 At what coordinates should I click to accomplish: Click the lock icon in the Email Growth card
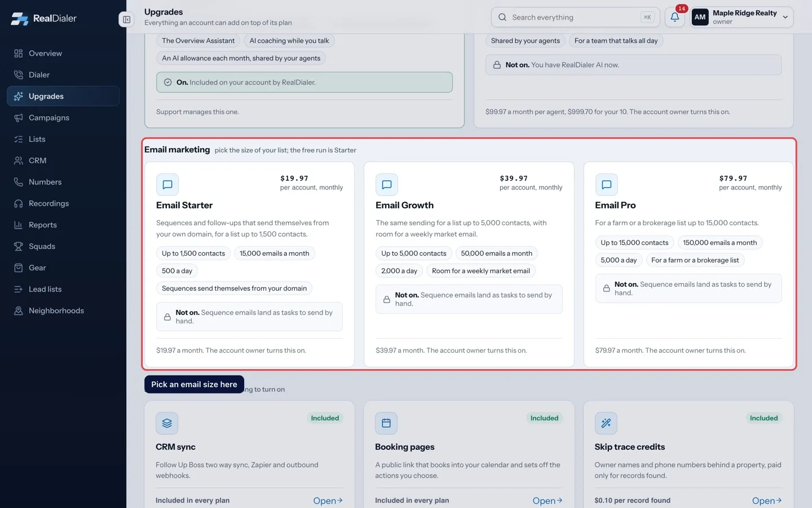tap(387, 300)
